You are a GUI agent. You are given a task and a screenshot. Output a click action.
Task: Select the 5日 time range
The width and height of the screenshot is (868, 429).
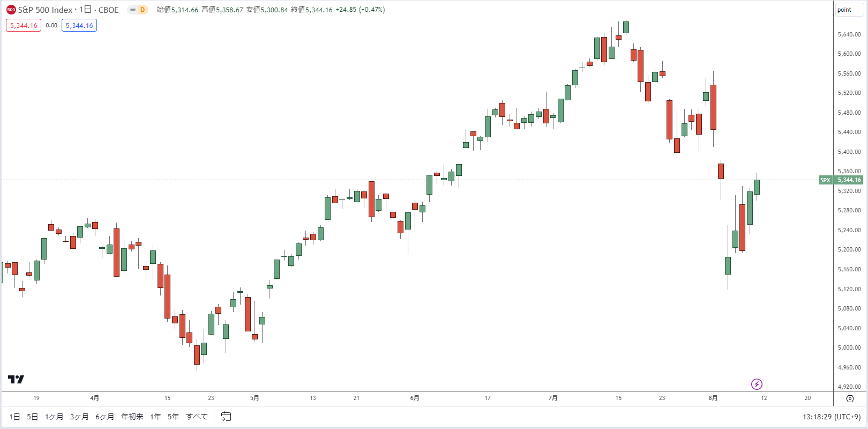33,417
